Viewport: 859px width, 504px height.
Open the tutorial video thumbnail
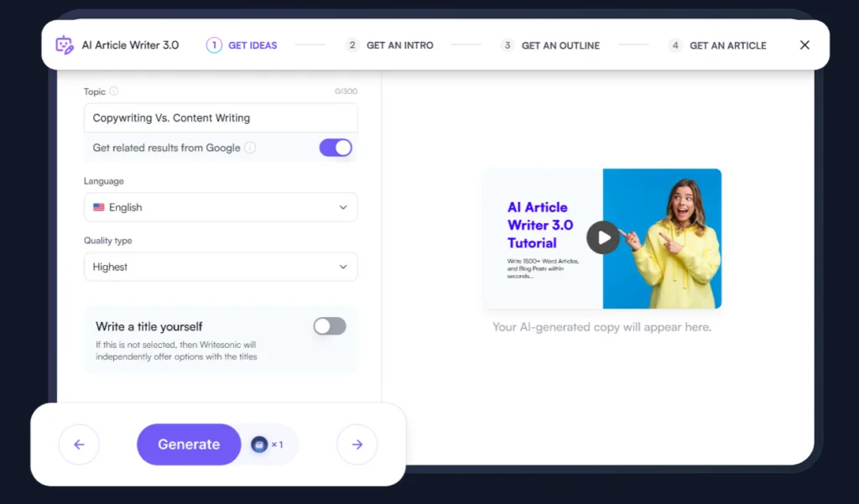[x=602, y=238]
